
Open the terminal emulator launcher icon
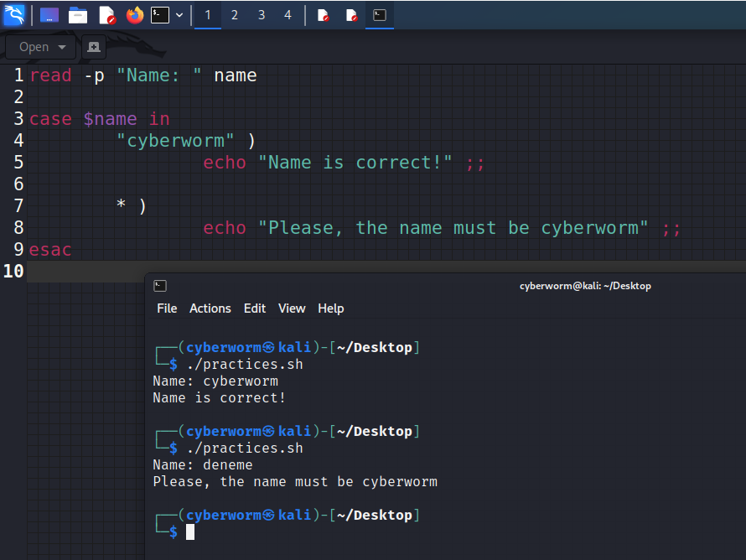click(159, 15)
